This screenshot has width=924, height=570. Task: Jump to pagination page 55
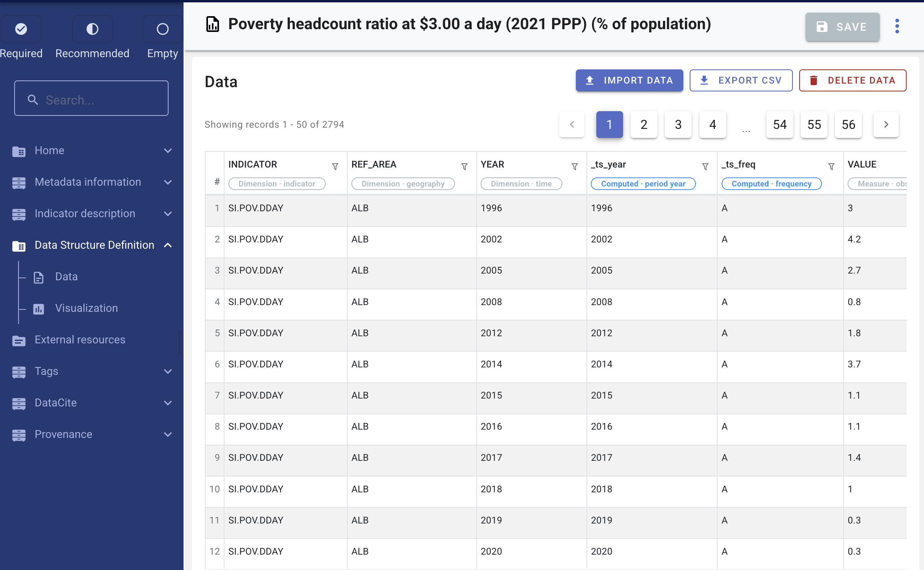814,125
